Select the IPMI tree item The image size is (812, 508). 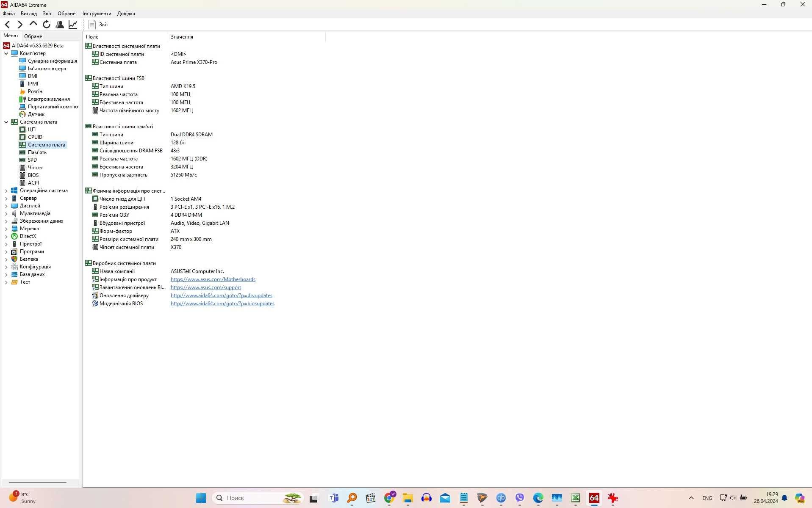point(33,84)
